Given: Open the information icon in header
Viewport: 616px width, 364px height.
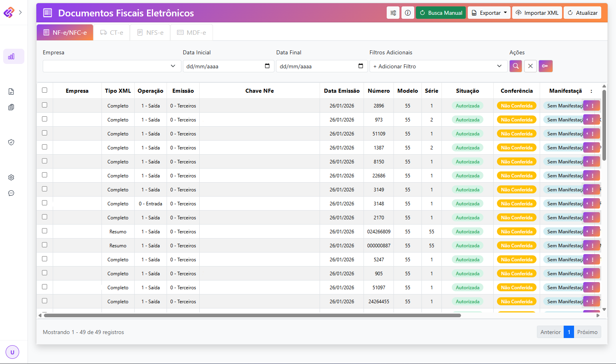Looking at the screenshot, I should 407,13.
